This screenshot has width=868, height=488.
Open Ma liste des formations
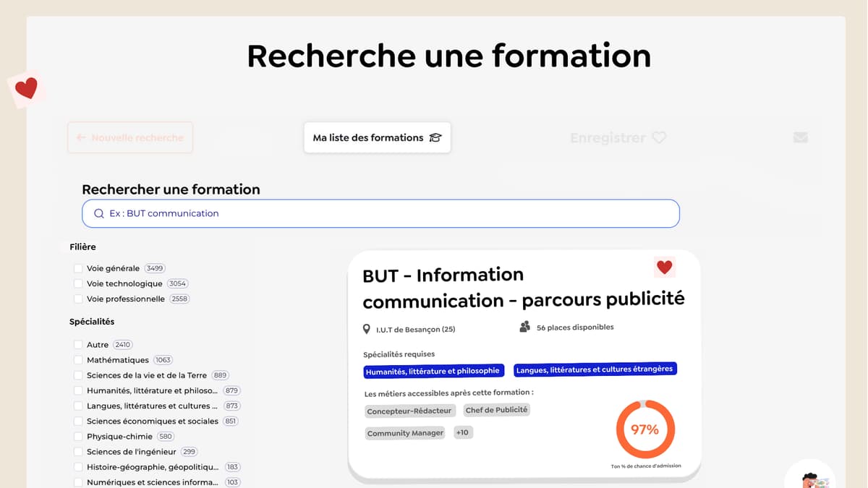click(376, 137)
